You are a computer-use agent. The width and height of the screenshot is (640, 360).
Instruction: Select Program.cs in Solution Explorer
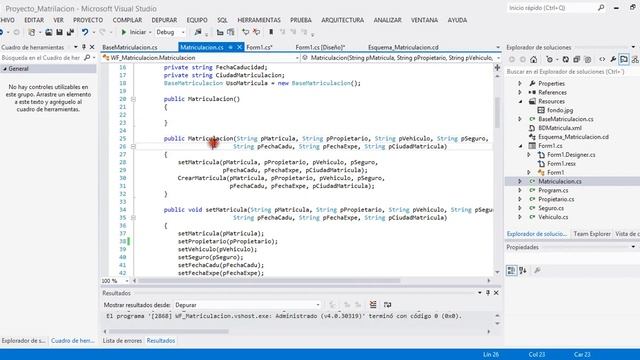click(x=553, y=190)
